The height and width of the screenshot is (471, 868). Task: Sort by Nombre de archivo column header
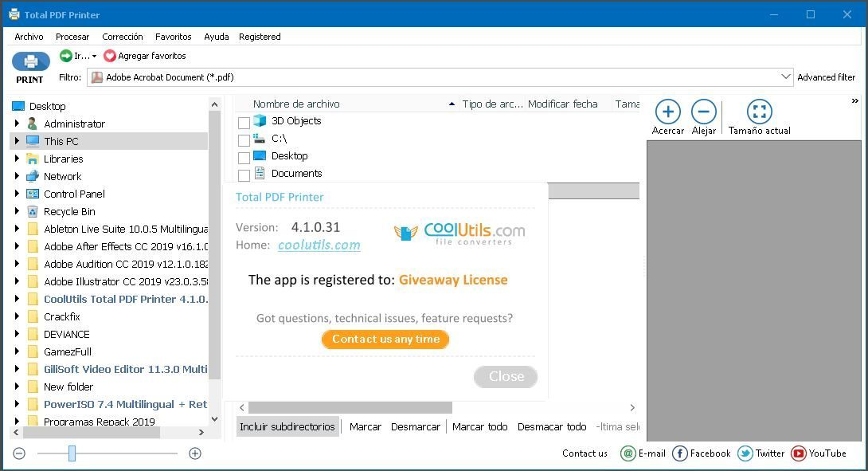pyautogui.click(x=296, y=104)
